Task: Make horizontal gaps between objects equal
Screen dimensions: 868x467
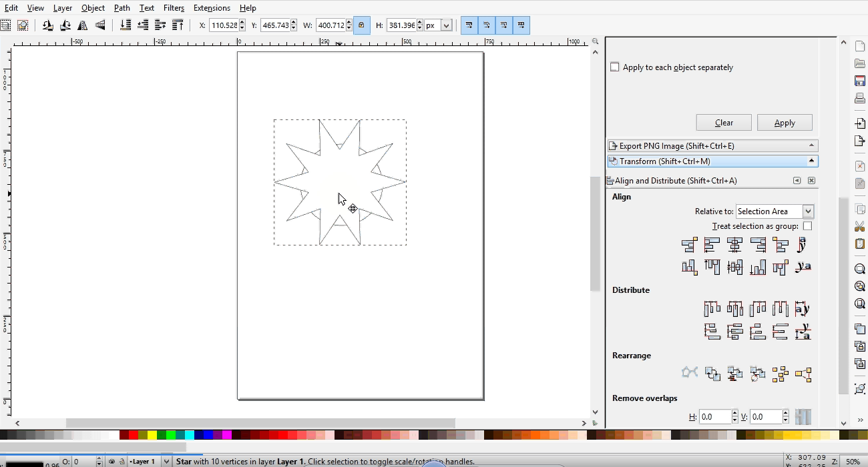Action: tap(781, 308)
